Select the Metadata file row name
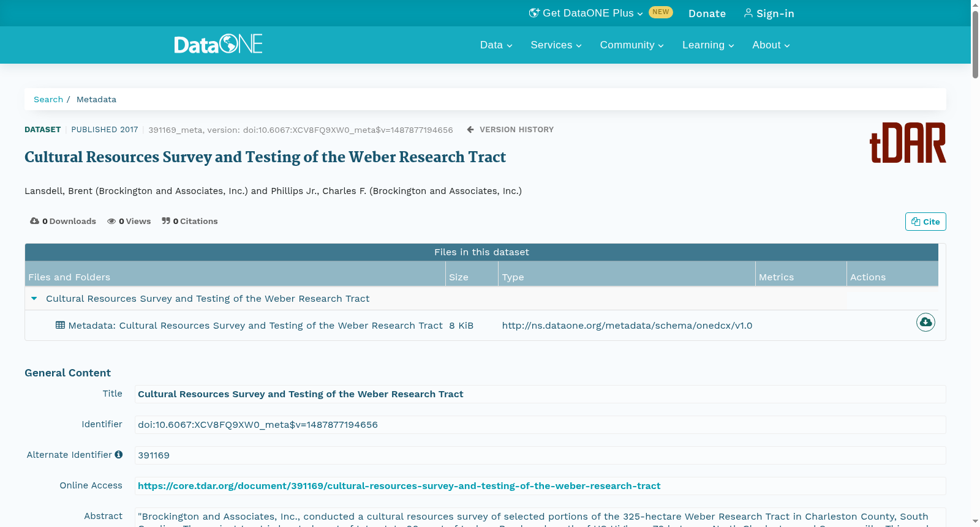 click(255, 326)
